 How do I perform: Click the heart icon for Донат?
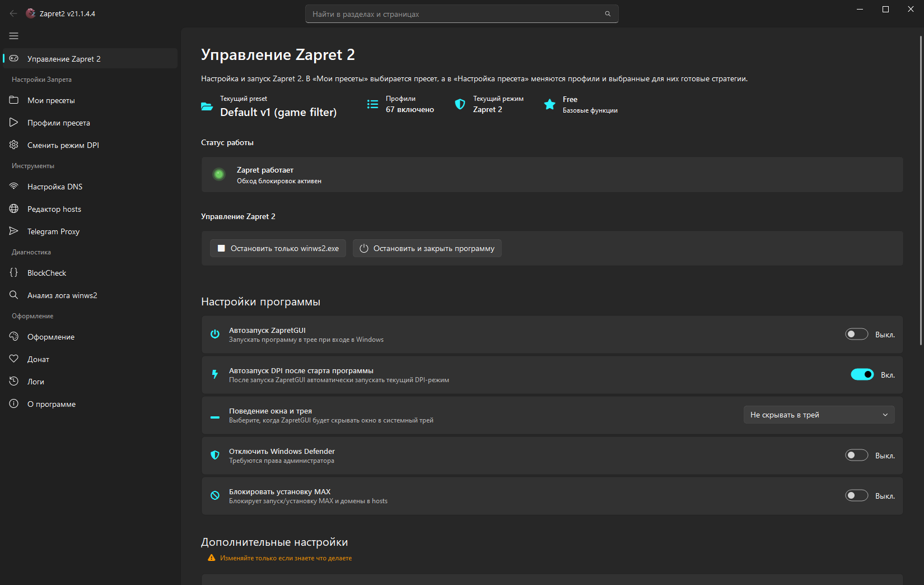pos(14,359)
